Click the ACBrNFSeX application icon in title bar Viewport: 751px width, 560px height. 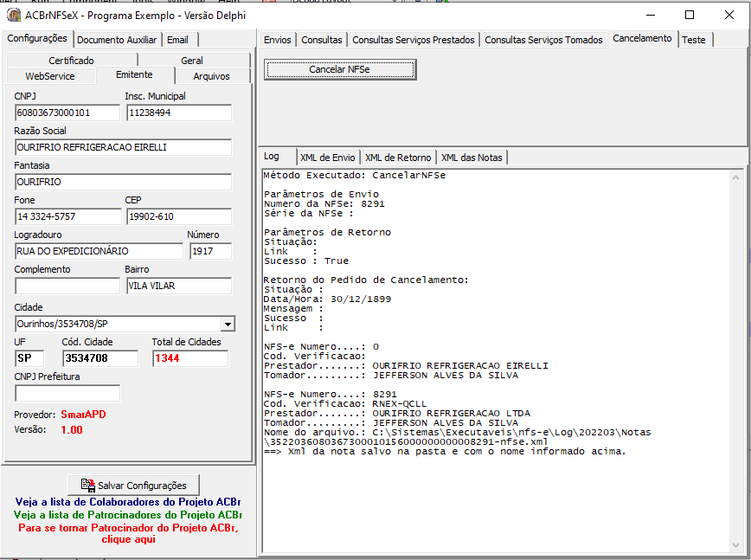(x=14, y=16)
